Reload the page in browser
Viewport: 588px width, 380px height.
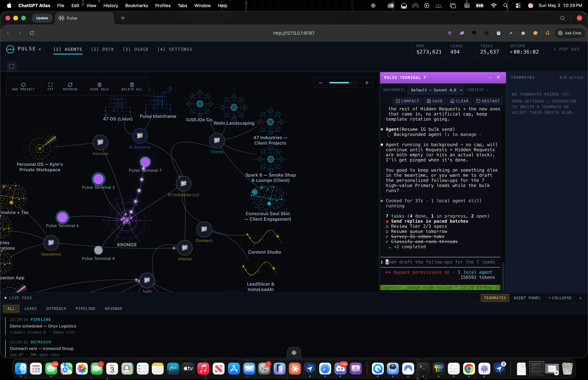click(x=32, y=33)
